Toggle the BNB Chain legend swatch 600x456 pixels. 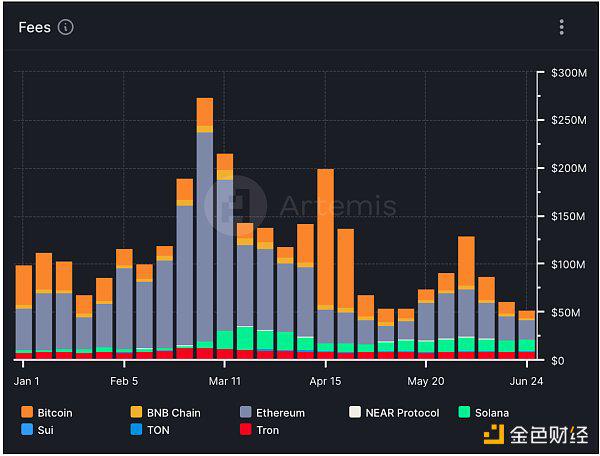tap(136, 412)
